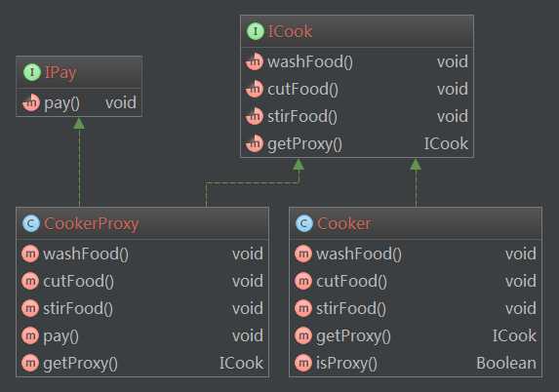559x392 pixels.
Task: Click method icon beside ICook getProxy()
Action: pos(255,144)
